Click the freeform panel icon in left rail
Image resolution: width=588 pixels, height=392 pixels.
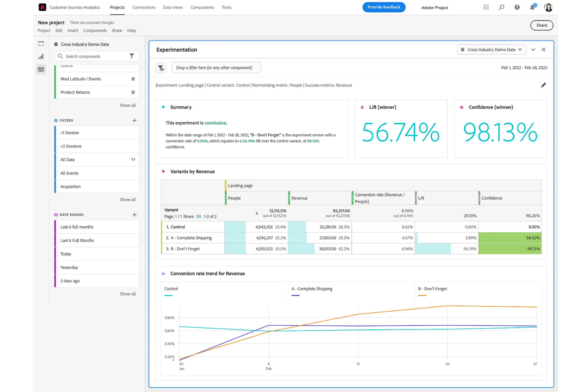tap(41, 44)
